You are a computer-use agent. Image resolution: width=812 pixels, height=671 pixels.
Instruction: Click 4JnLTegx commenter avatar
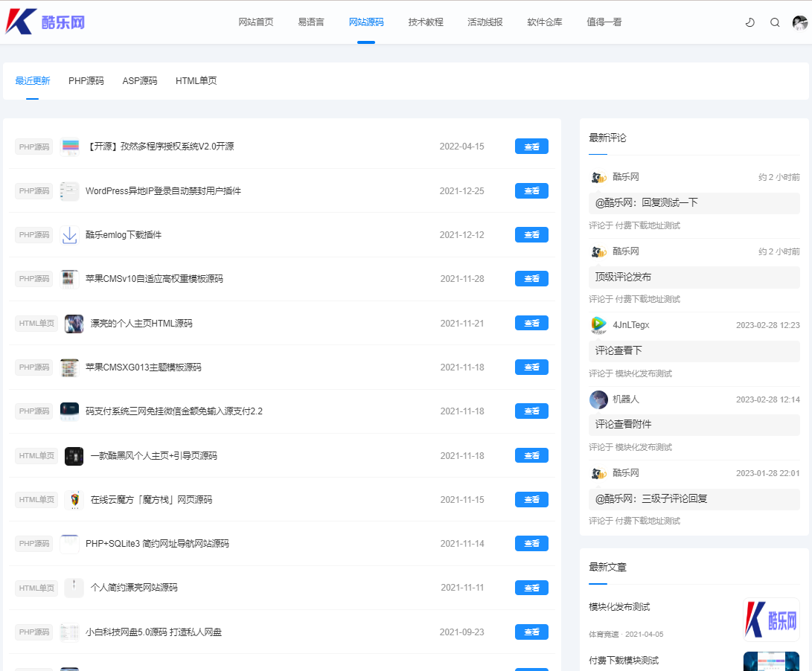(598, 325)
